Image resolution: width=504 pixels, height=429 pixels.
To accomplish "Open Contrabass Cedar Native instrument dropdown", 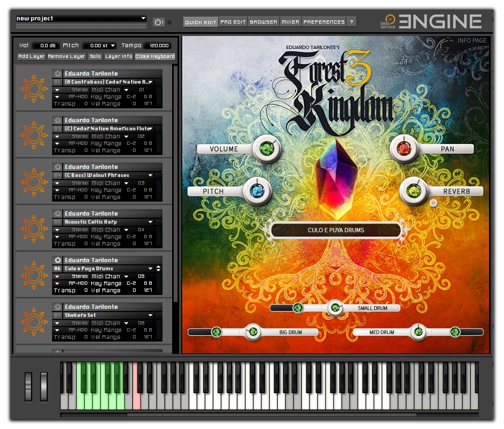I will (x=151, y=82).
